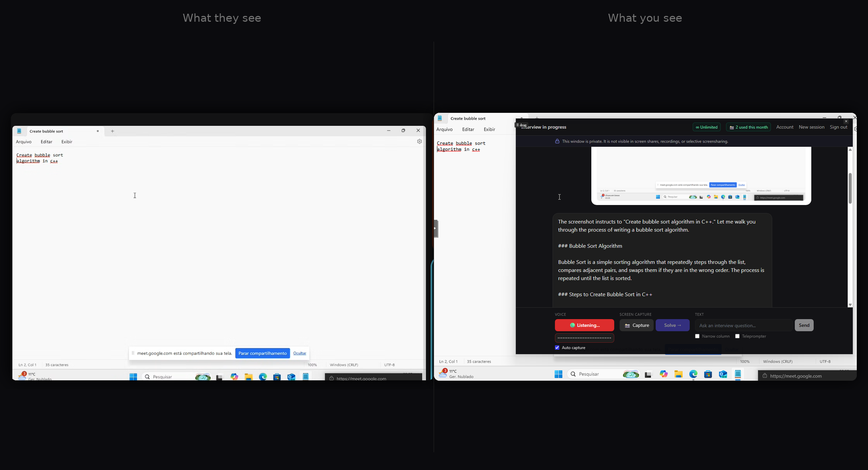The height and width of the screenshot is (470, 868).
Task: Open settings gear in the left Notepad window
Action: [x=420, y=142]
